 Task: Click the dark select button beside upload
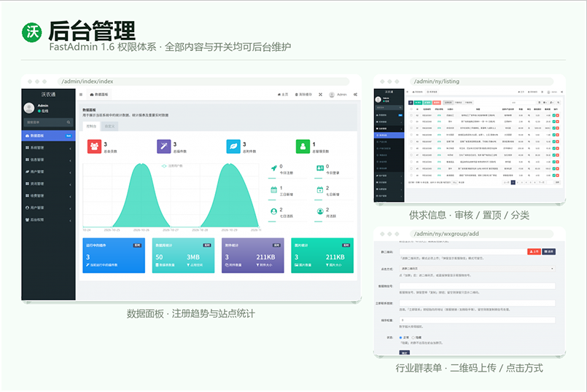(549, 251)
